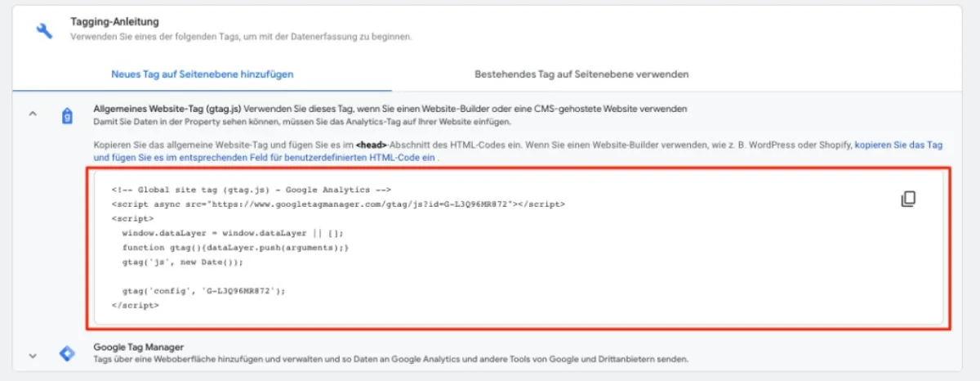Click the Google Tag Manager diamond icon
The height and width of the screenshot is (381, 980).
tap(68, 353)
